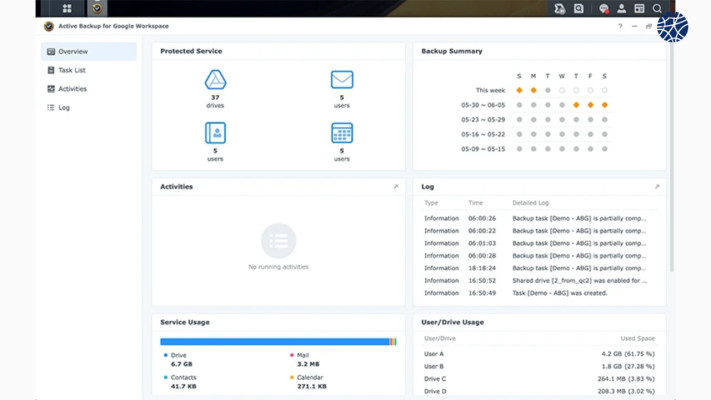Click Saturday dot in 05-30 ~ 06-05 row
The image size is (711, 400).
point(604,105)
